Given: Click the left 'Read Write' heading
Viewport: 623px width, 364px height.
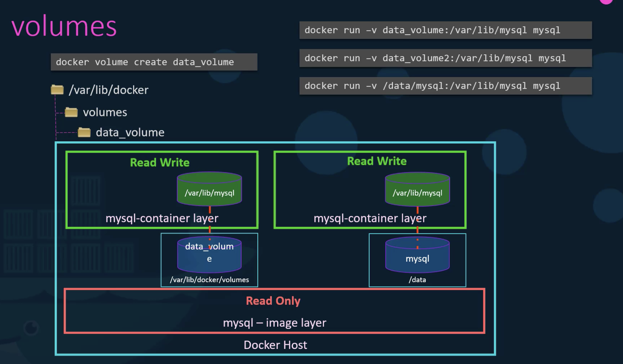Looking at the screenshot, I should [x=160, y=162].
